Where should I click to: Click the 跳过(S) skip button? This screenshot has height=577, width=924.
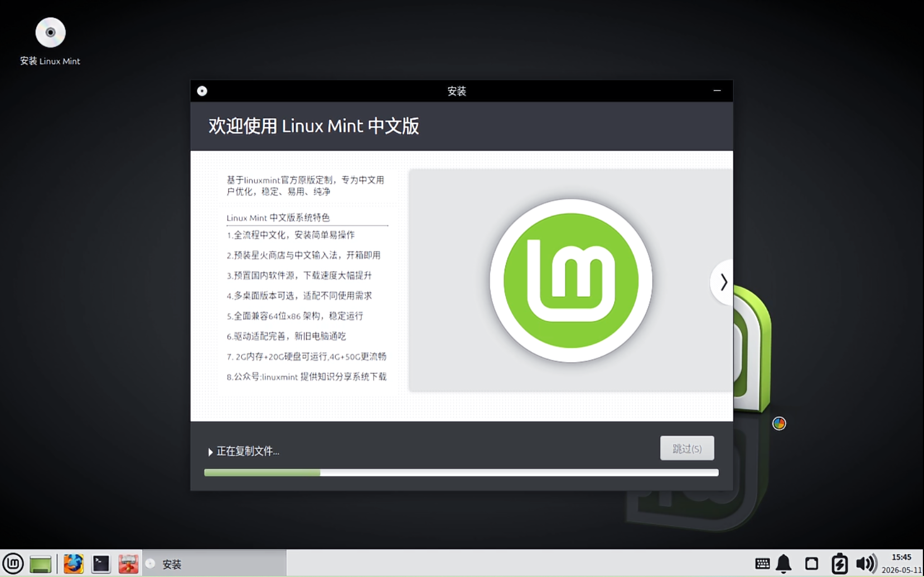[x=687, y=448]
